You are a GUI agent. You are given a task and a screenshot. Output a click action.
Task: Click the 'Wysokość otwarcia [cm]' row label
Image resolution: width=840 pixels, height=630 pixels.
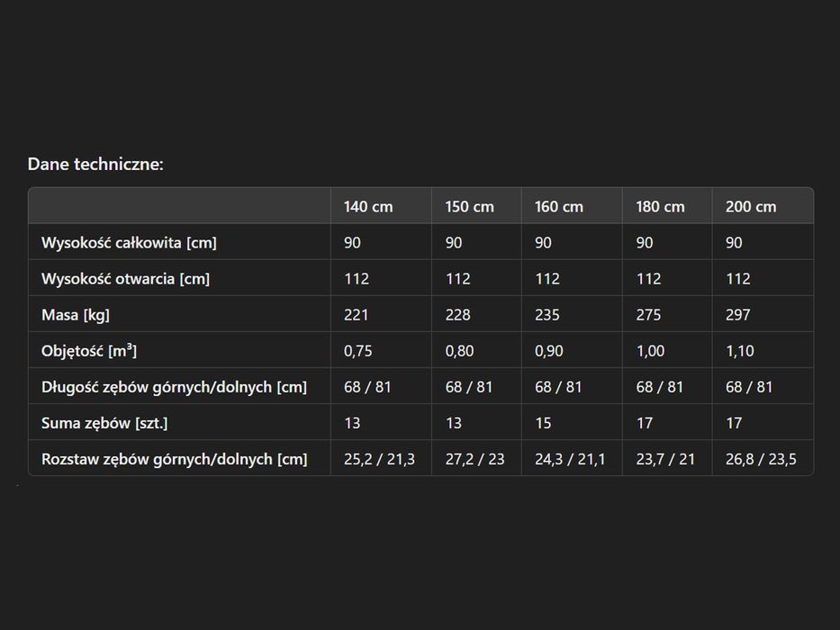(x=125, y=279)
